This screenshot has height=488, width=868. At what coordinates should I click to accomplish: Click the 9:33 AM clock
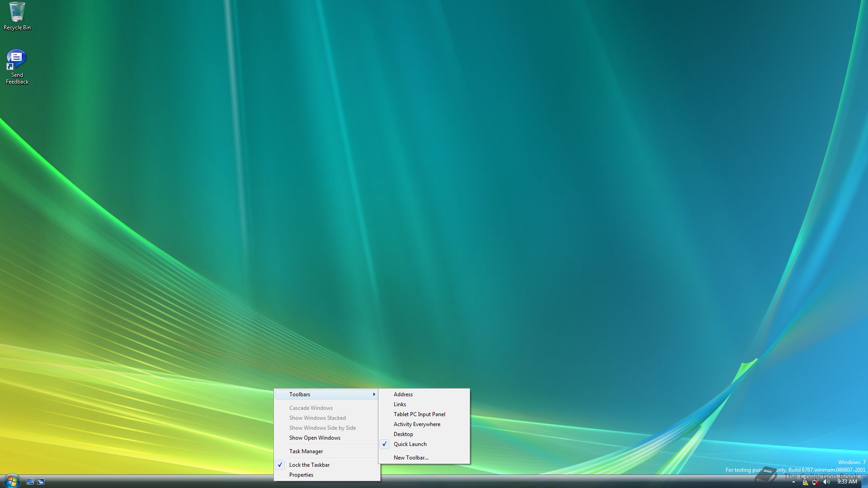coord(847,482)
